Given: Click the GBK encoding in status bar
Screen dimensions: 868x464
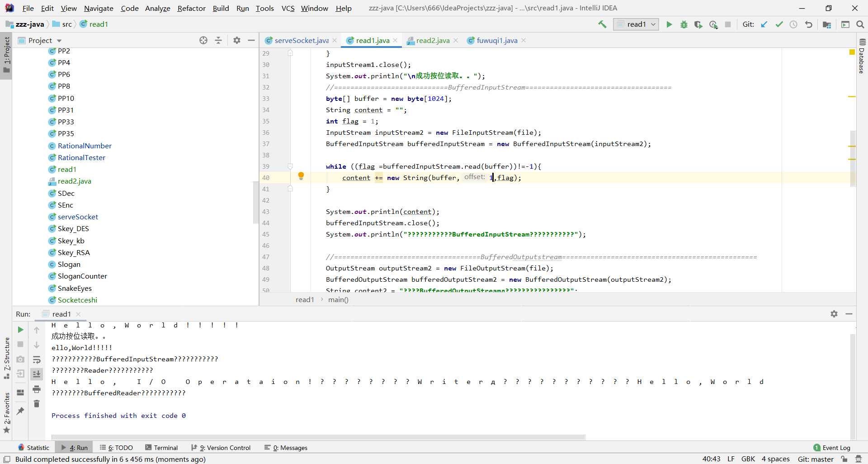Looking at the screenshot, I should tap(748, 459).
